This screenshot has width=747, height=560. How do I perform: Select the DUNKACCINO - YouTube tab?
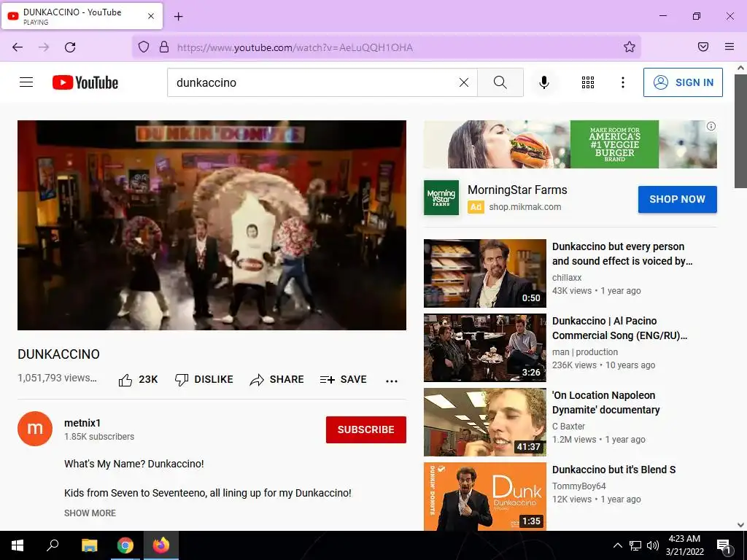(x=82, y=16)
